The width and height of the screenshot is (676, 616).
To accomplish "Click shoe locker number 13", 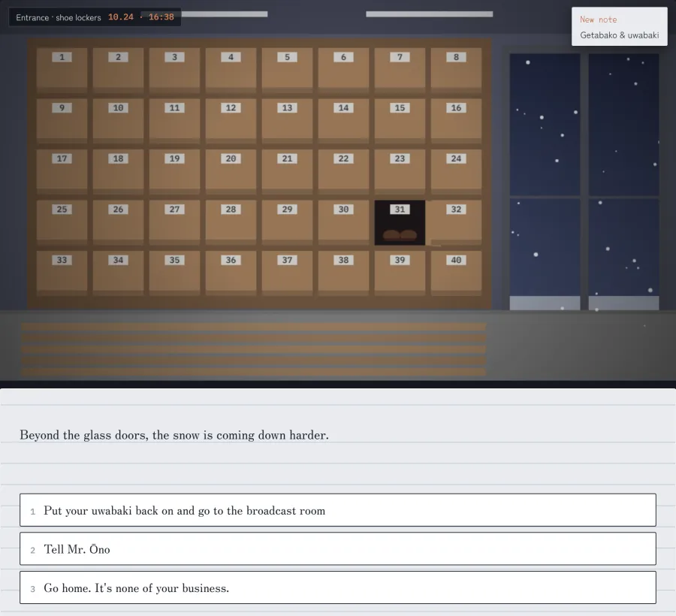I will coord(287,121).
